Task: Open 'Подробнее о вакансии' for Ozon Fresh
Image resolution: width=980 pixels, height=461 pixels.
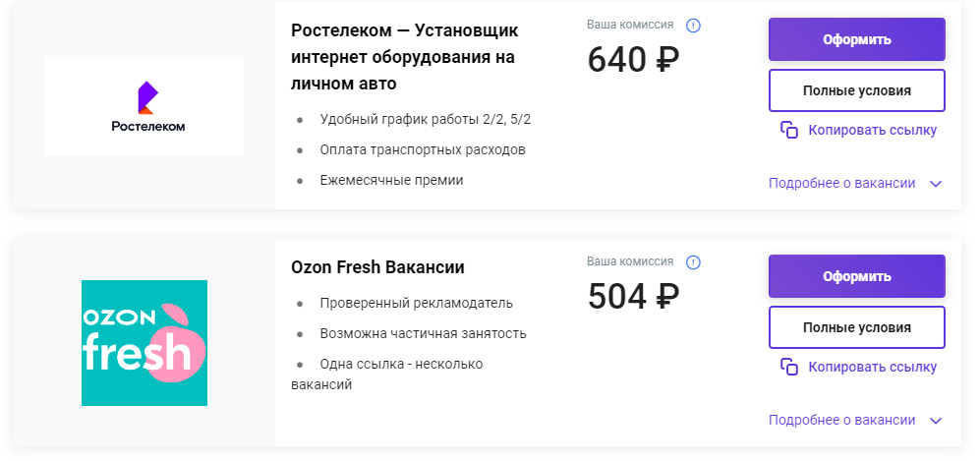Action: click(841, 420)
